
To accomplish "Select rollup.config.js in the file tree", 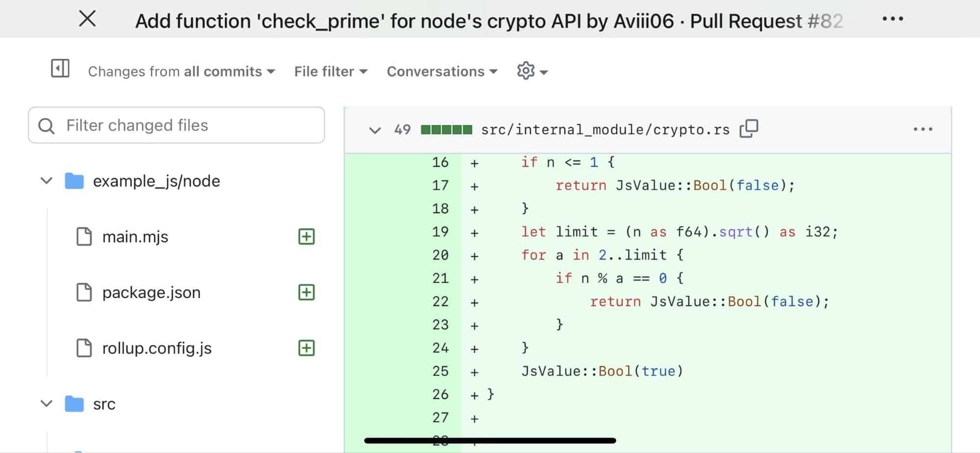I will [156, 348].
